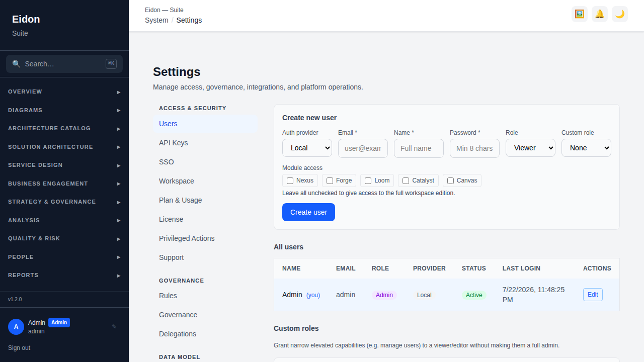Screen dimensions: 644x362
Task: Expand the Overview sidebar section
Action: click(64, 92)
